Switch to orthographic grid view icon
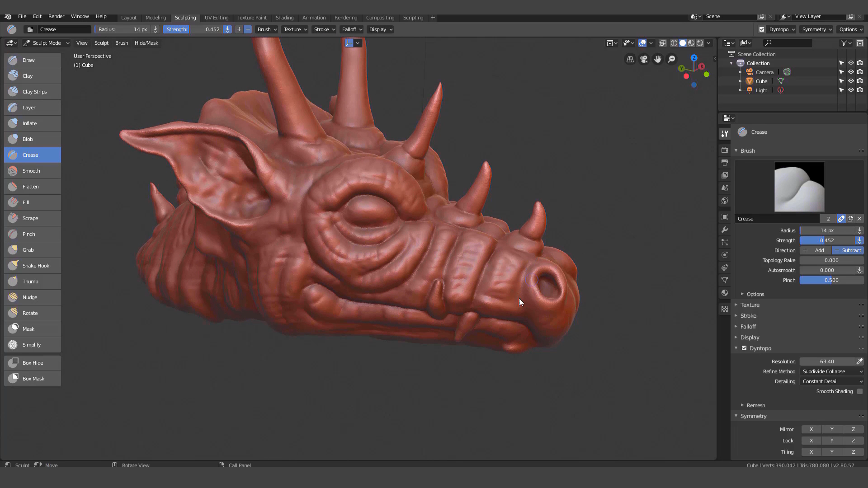This screenshot has height=488, width=868. click(630, 59)
